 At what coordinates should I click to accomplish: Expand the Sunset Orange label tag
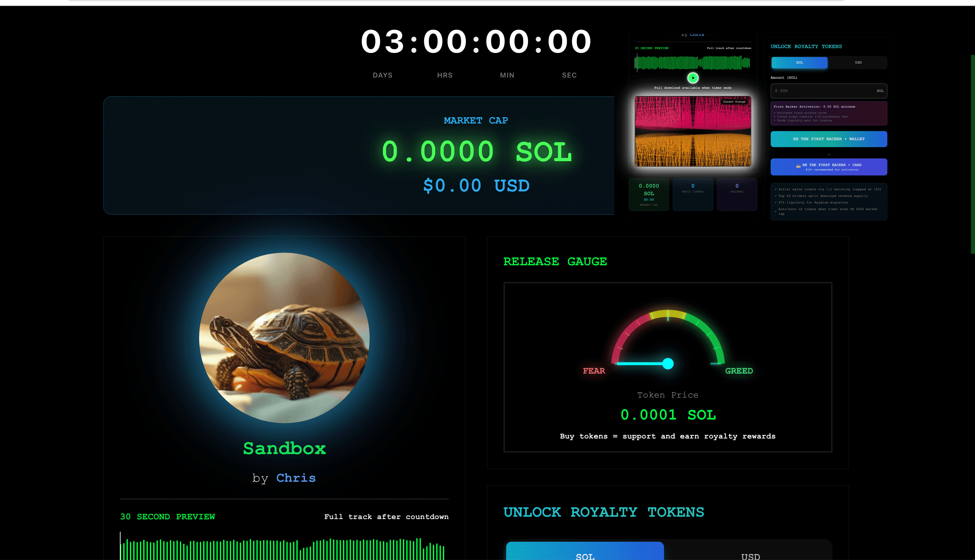(x=734, y=102)
